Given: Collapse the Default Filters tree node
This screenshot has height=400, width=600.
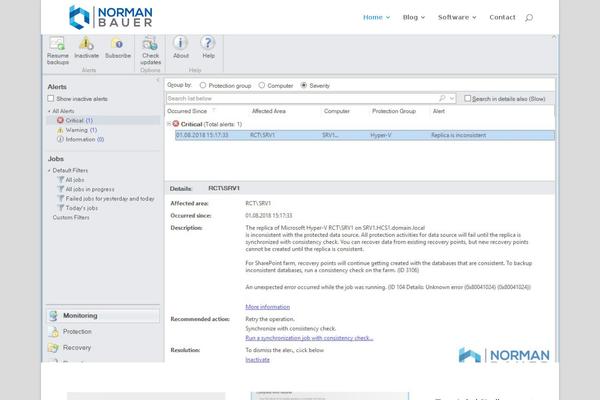Looking at the screenshot, I should pyautogui.click(x=49, y=170).
